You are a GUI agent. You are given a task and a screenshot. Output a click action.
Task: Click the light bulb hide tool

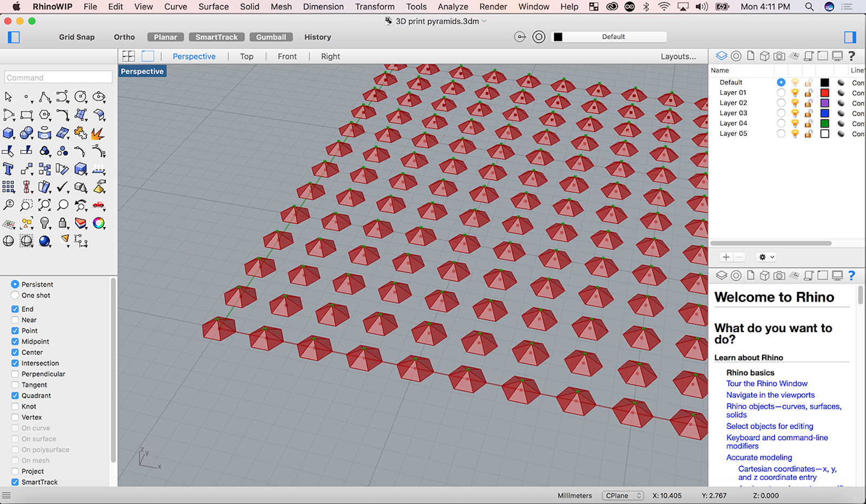click(x=44, y=223)
